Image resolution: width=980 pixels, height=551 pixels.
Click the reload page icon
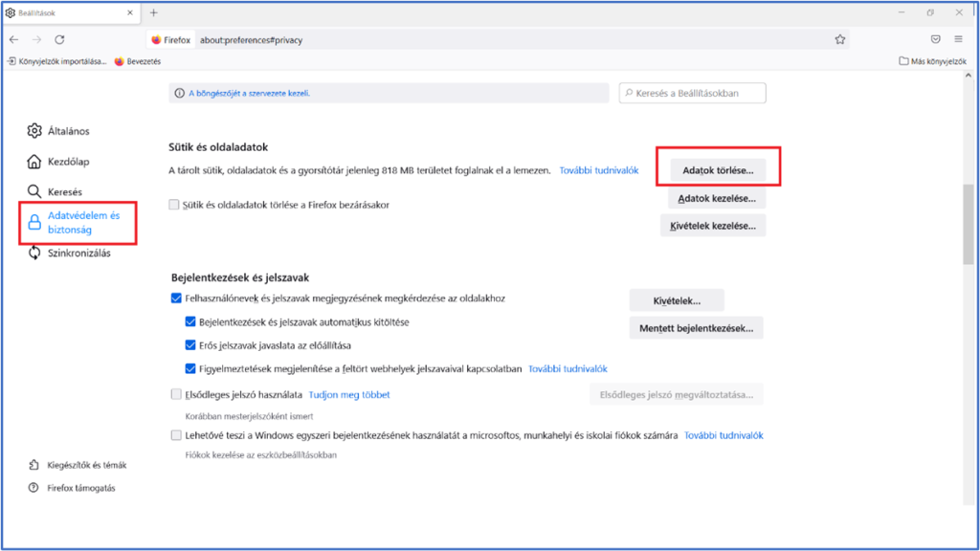coord(59,39)
